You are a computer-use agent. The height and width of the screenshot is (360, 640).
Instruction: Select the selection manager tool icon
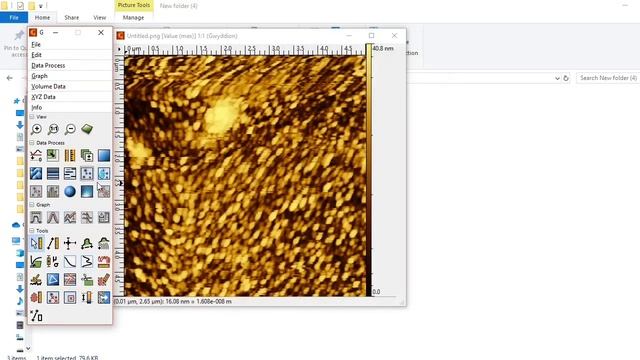pyautogui.click(x=36, y=316)
